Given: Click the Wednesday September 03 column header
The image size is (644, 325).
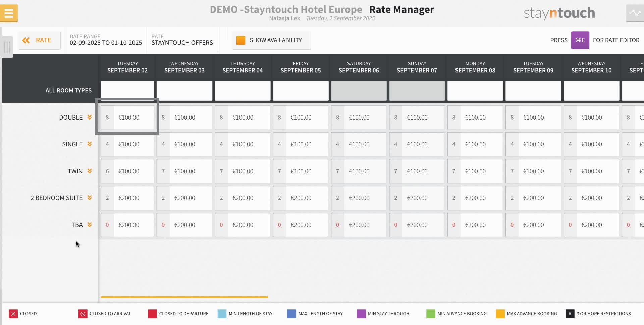Looking at the screenshot, I should click(184, 67).
